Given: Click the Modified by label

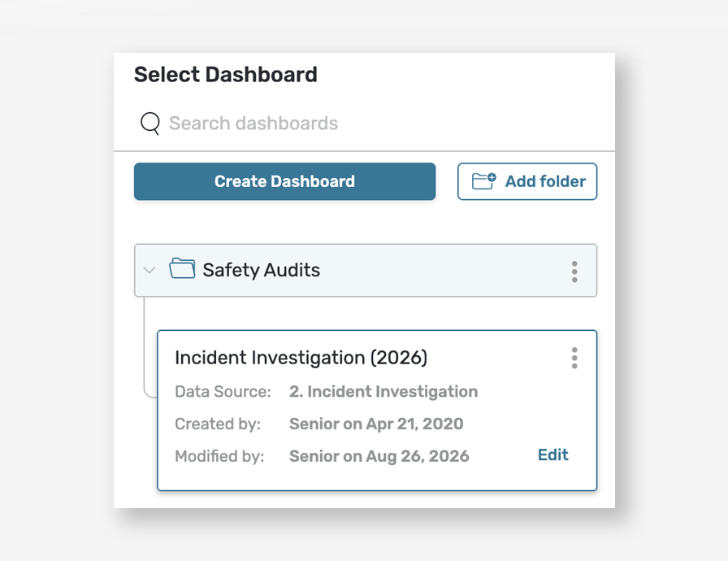Looking at the screenshot, I should tap(219, 456).
